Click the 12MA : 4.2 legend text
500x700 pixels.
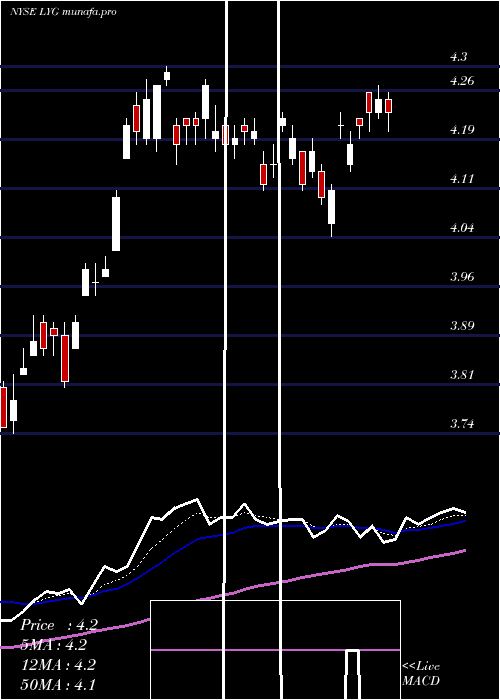click(59, 665)
